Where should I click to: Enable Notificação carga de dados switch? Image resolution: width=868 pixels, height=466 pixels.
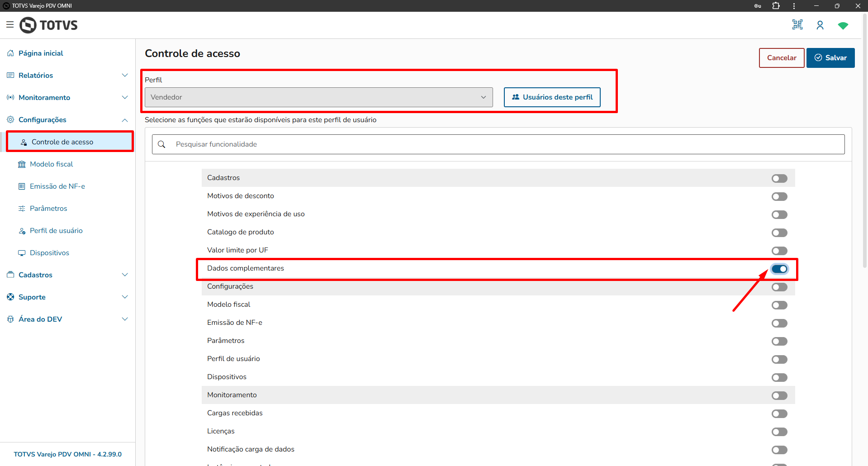(x=779, y=450)
